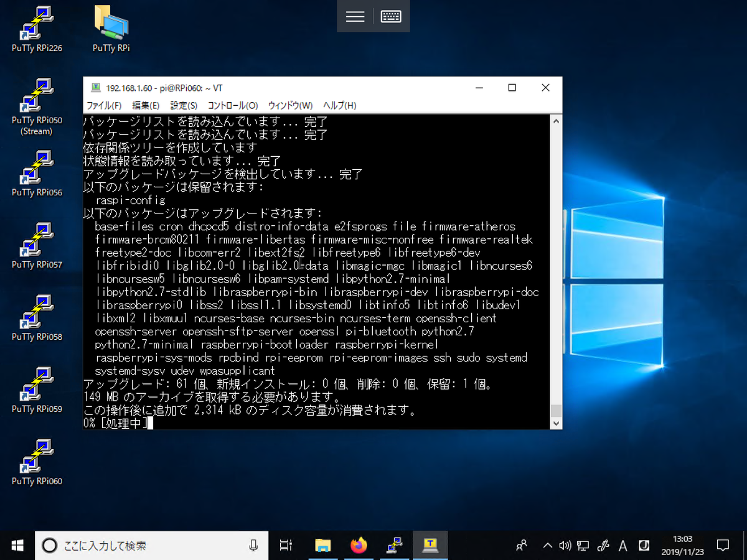Viewport: 747px width, 560px height.
Task: Click 'firmware-atheros' in the terminal
Action: (x=468, y=226)
